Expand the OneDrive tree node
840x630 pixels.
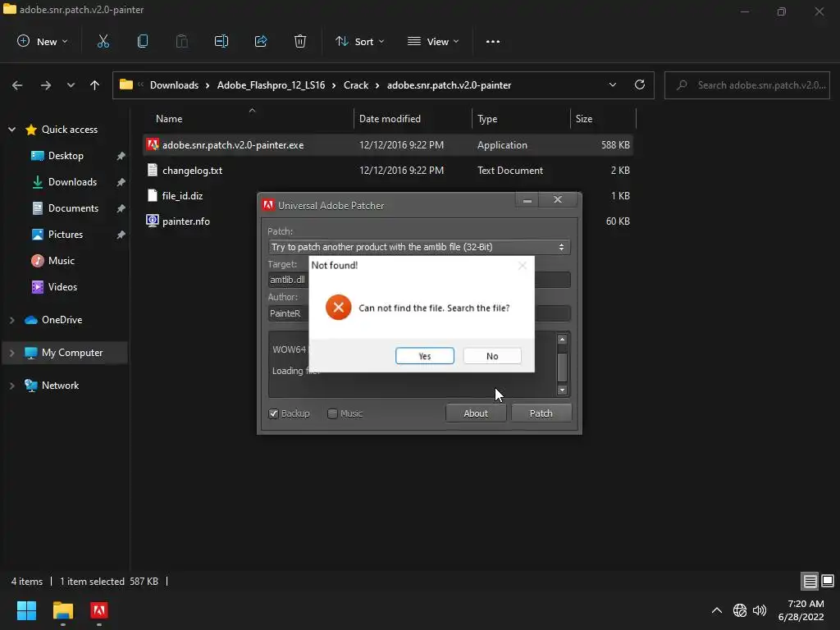click(11, 320)
